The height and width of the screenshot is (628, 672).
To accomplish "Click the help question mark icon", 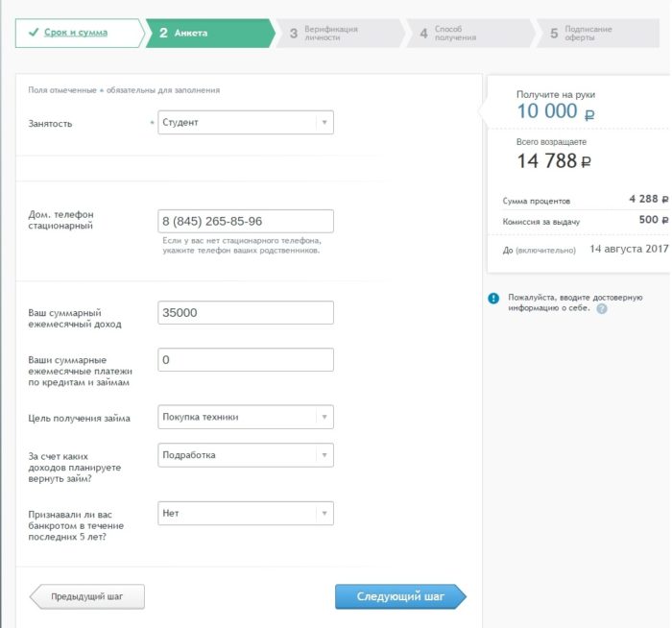I will (x=602, y=309).
